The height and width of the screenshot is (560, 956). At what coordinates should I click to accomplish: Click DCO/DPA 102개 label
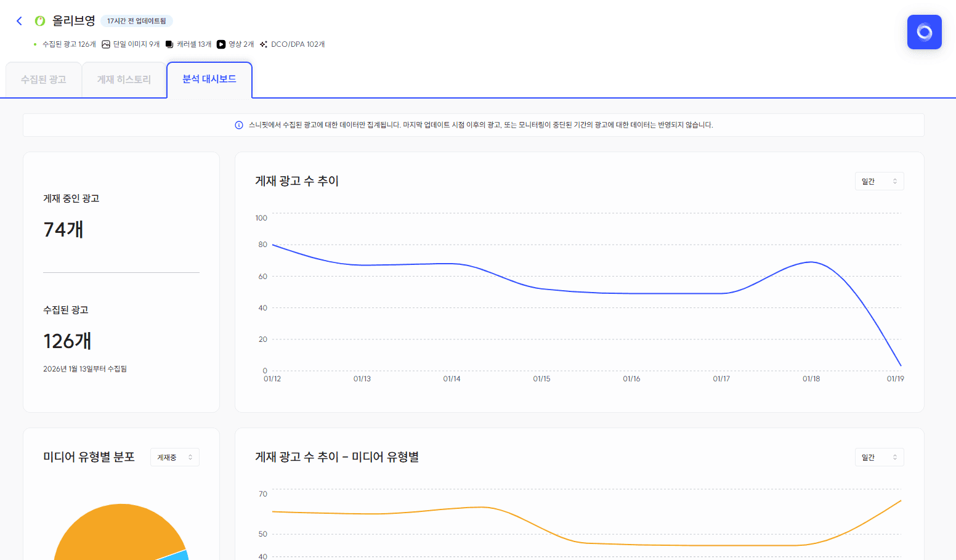click(x=298, y=44)
